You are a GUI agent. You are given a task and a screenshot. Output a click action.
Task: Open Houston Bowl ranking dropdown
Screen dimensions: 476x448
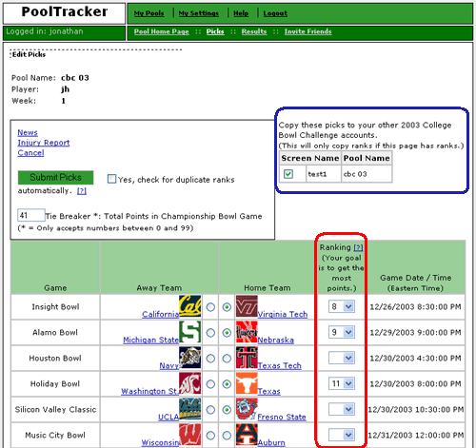pos(342,358)
